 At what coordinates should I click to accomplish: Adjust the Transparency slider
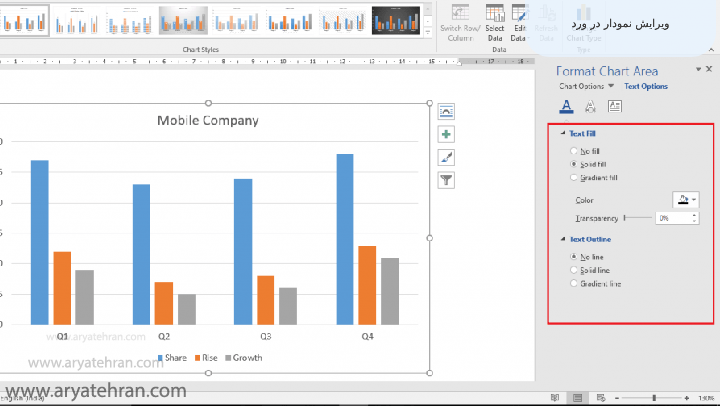(x=625, y=217)
